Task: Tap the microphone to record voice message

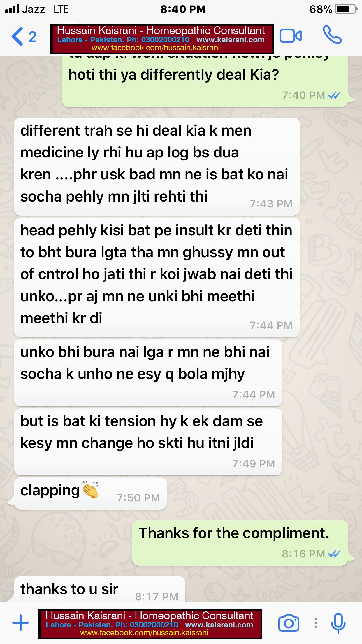Action: point(338,623)
